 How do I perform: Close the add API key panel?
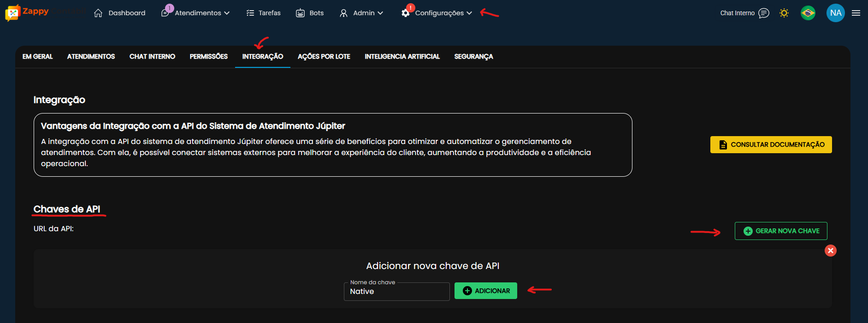tap(831, 251)
